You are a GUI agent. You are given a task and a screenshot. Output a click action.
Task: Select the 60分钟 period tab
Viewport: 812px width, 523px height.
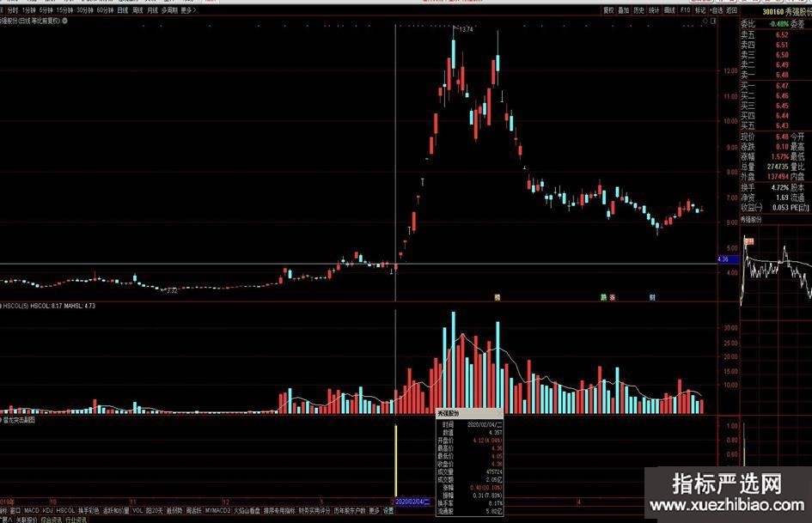[105, 9]
